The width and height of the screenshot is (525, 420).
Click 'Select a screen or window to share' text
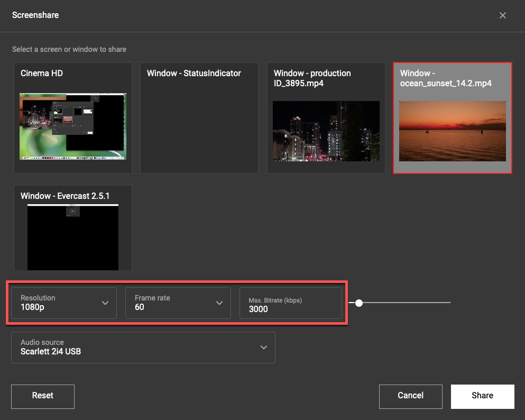point(69,49)
